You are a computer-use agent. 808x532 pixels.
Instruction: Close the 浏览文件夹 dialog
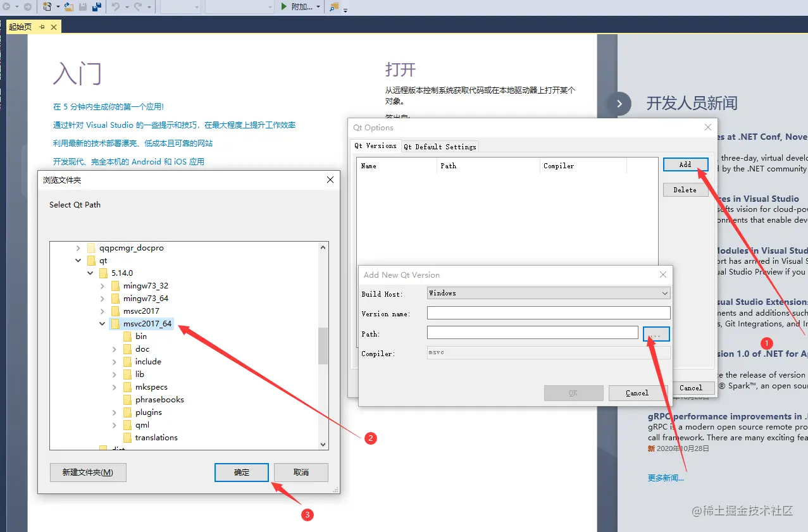pyautogui.click(x=330, y=180)
